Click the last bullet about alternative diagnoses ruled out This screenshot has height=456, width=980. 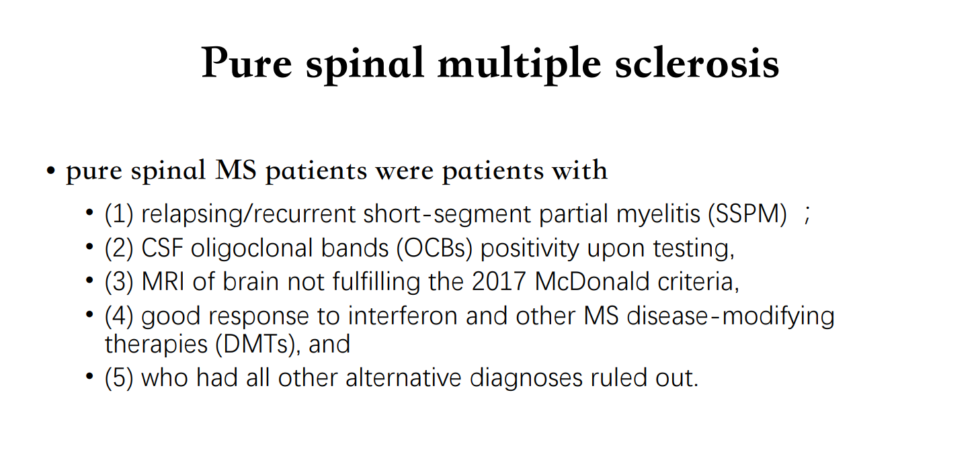(x=401, y=377)
